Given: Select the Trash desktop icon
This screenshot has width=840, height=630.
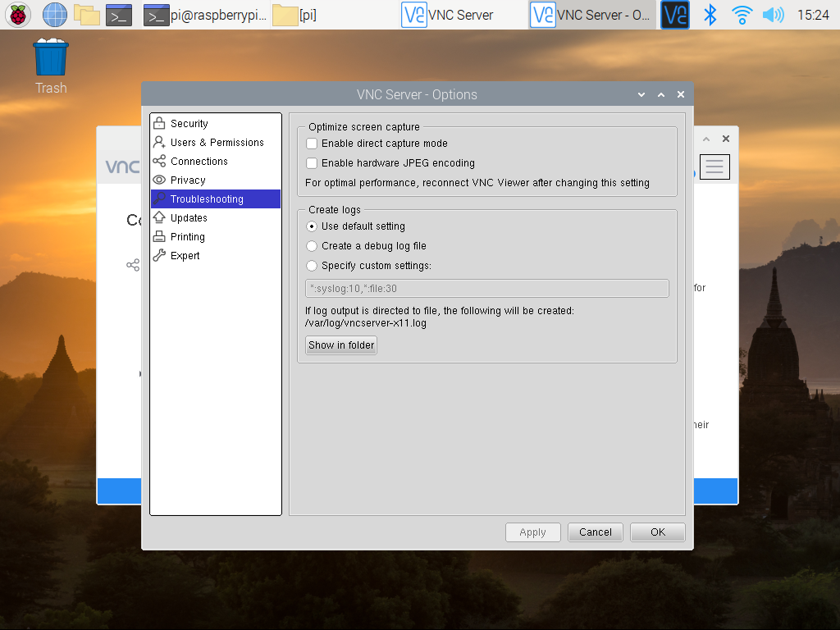Looking at the screenshot, I should tap(51, 67).
